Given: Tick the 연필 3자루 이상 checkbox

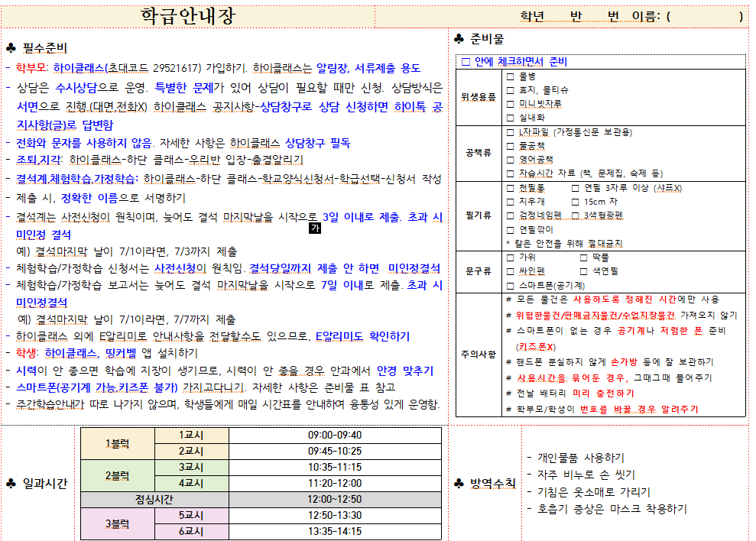Looking at the screenshot, I should coord(575,188).
